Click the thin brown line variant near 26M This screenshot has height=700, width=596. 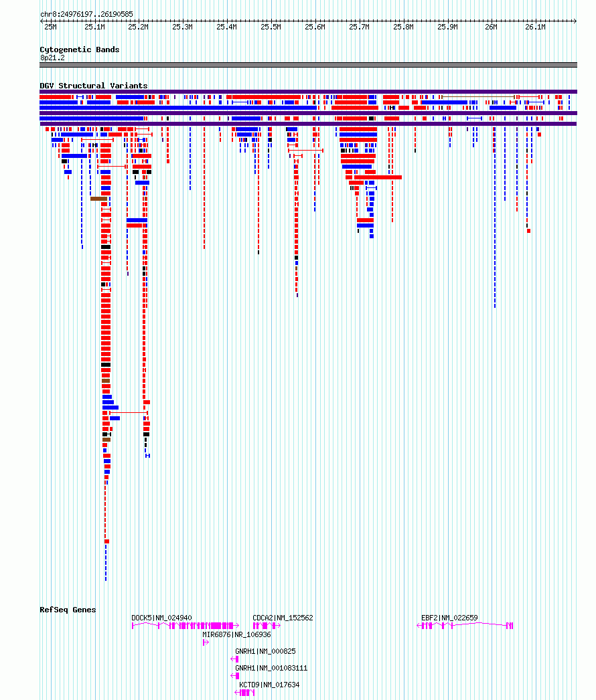click(x=478, y=96)
